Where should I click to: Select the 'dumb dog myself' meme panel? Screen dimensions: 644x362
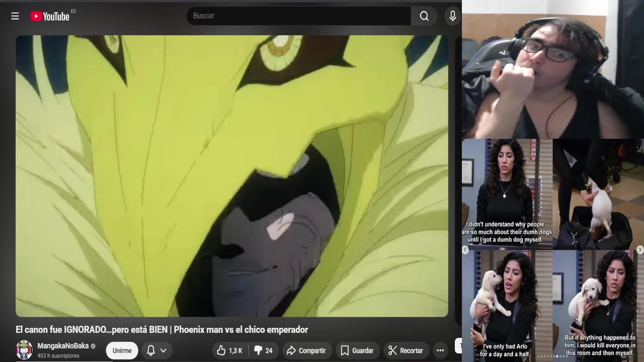[507, 194]
